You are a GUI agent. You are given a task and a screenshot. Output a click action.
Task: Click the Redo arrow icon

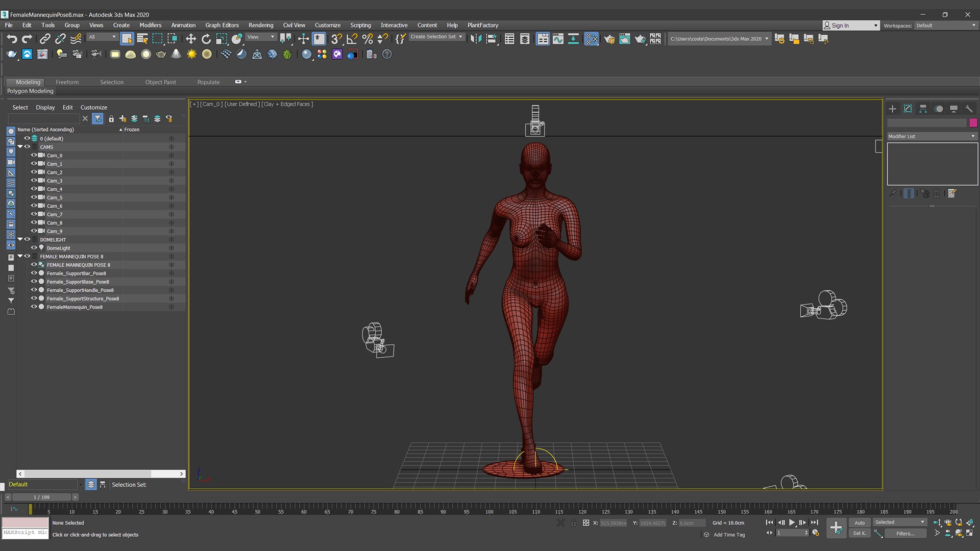click(27, 39)
